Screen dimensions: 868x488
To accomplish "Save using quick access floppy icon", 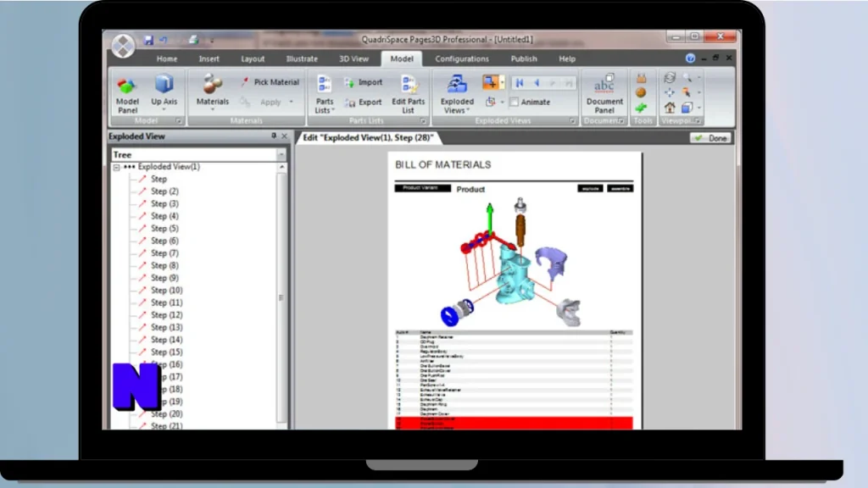I will (148, 40).
